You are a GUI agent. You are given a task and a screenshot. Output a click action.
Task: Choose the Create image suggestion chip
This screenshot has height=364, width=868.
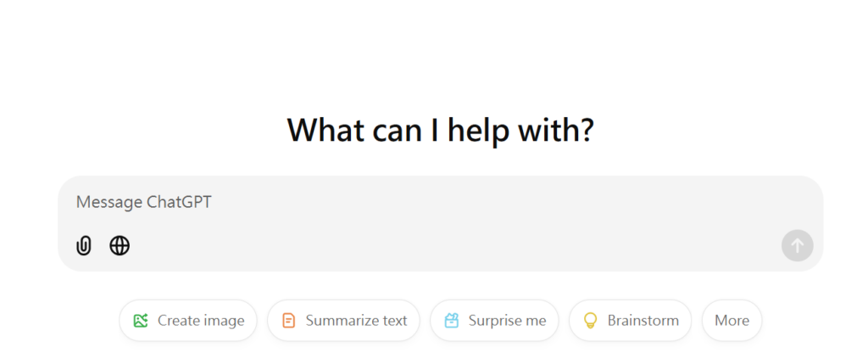pyautogui.click(x=188, y=320)
